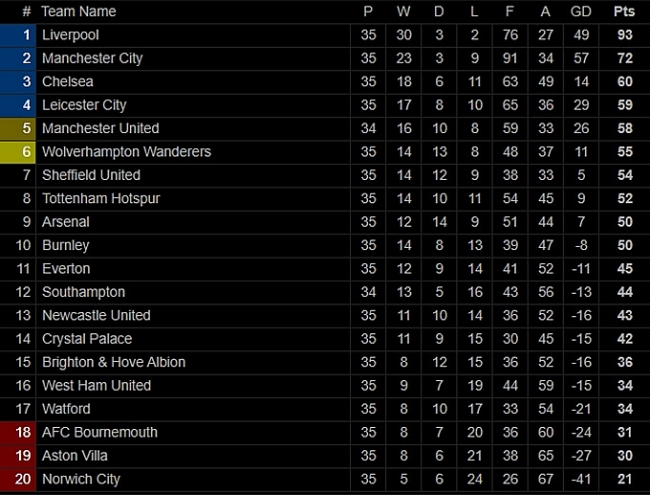Click the yellow position 6 badge
Screen dimensions: 650x495
(x=18, y=152)
